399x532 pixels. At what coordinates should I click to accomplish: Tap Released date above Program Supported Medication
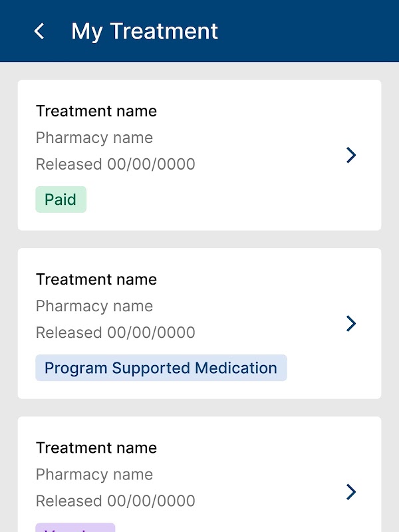click(115, 332)
